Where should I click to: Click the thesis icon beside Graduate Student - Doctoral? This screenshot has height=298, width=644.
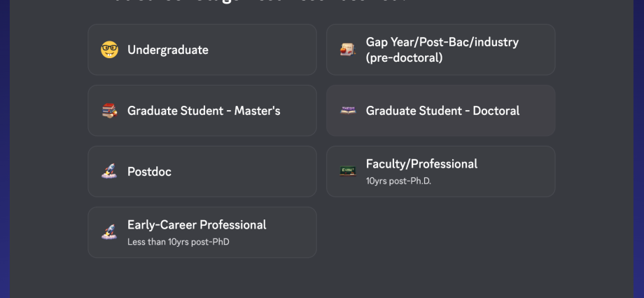coord(348,111)
